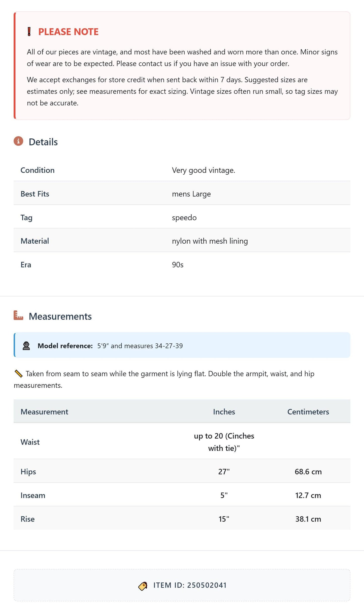Click the nylon with mesh lining text
Image resolution: width=364 pixels, height=613 pixels.
210,241
